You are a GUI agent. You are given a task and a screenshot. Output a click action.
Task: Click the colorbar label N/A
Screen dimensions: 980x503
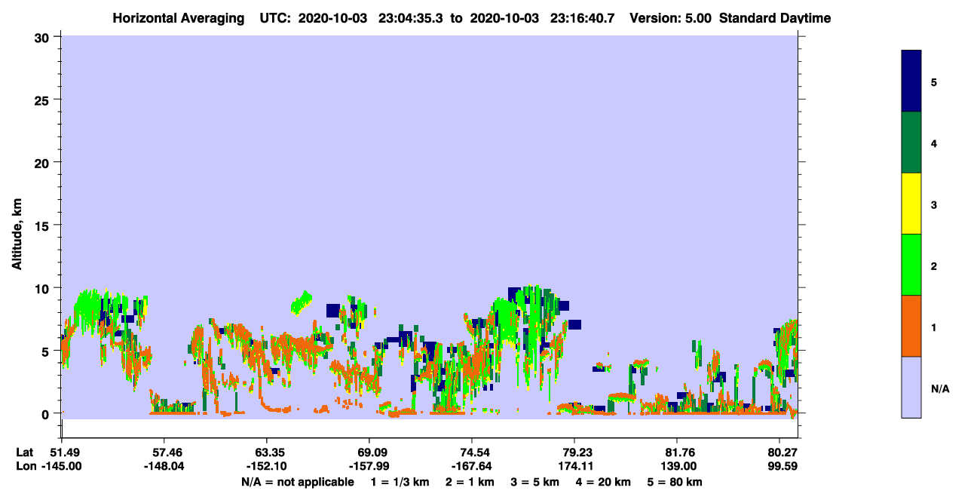(939, 388)
